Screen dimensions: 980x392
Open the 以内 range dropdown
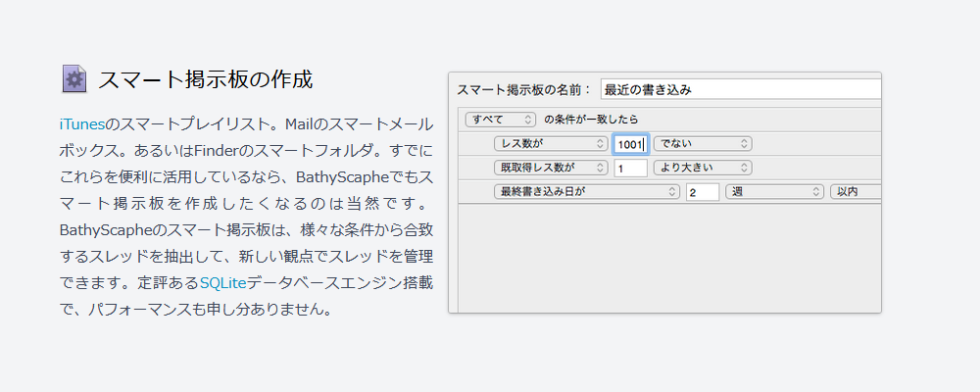click(856, 192)
